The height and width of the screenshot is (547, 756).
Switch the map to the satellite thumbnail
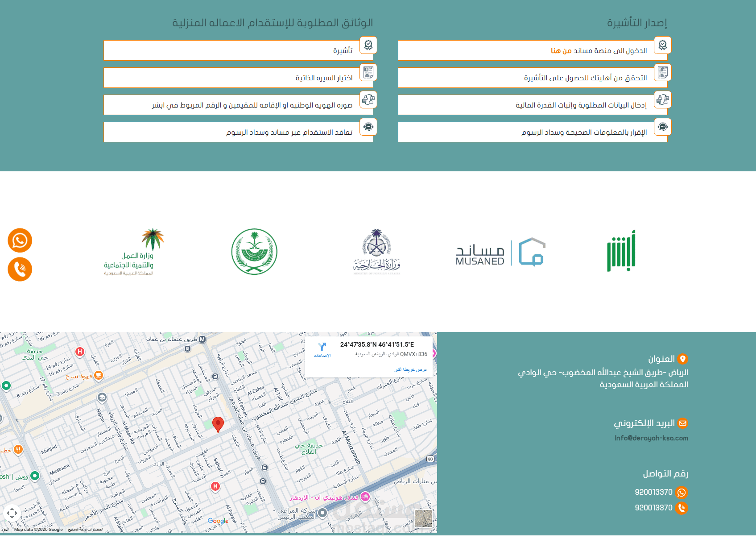(423, 518)
